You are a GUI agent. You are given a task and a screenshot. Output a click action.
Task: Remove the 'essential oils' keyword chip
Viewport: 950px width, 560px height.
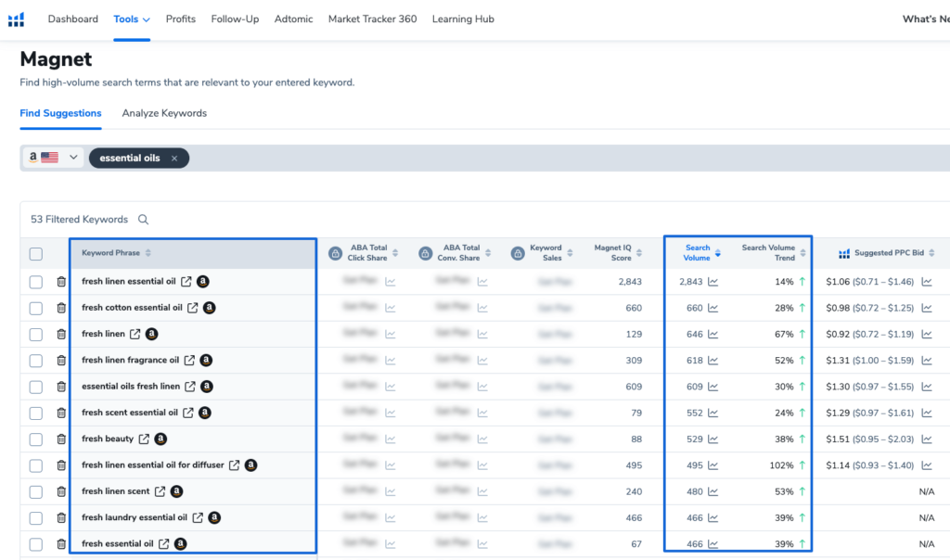(x=174, y=159)
